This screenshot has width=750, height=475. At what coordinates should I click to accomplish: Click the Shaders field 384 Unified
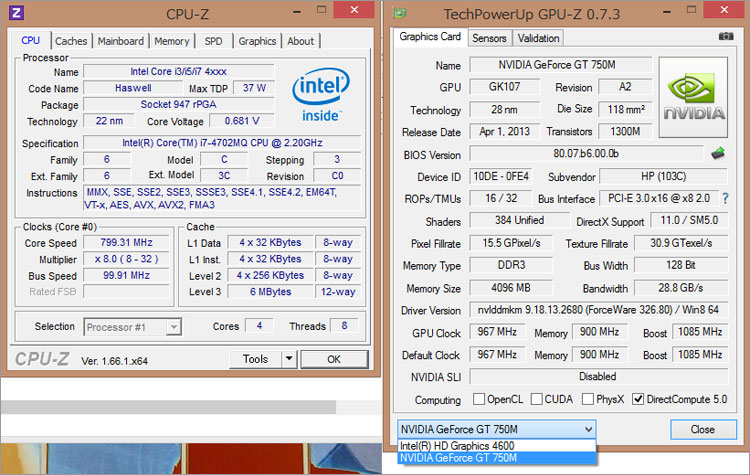[519, 221]
